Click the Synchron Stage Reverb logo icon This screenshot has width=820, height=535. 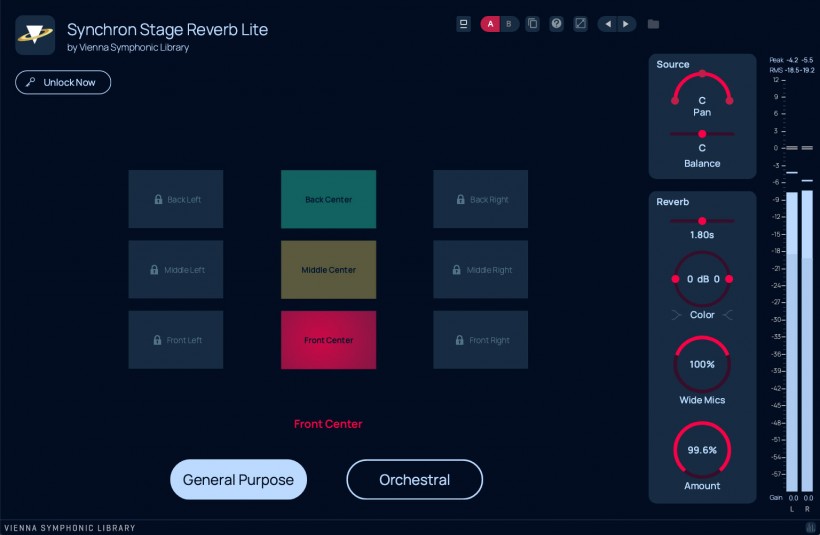pyautogui.click(x=35, y=35)
